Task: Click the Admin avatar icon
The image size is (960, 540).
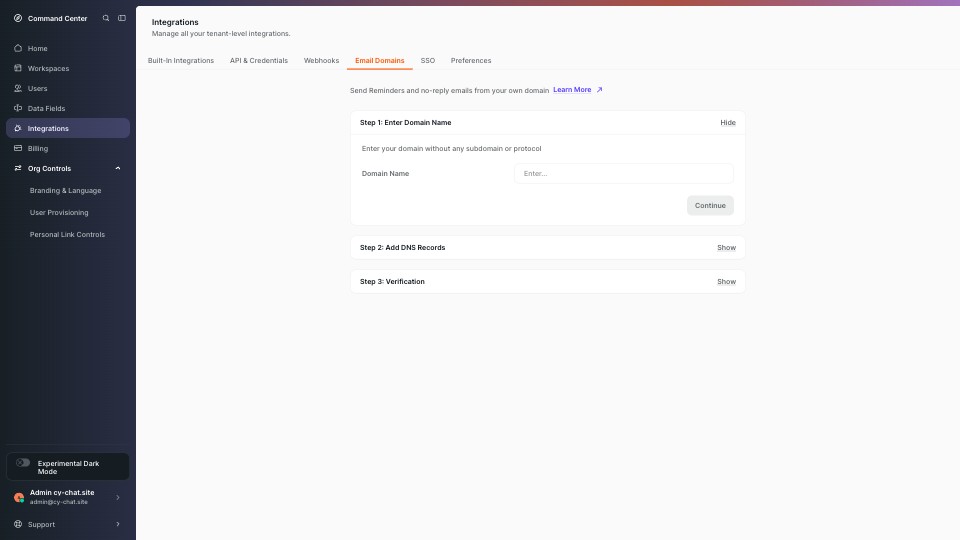Action: [x=19, y=497]
